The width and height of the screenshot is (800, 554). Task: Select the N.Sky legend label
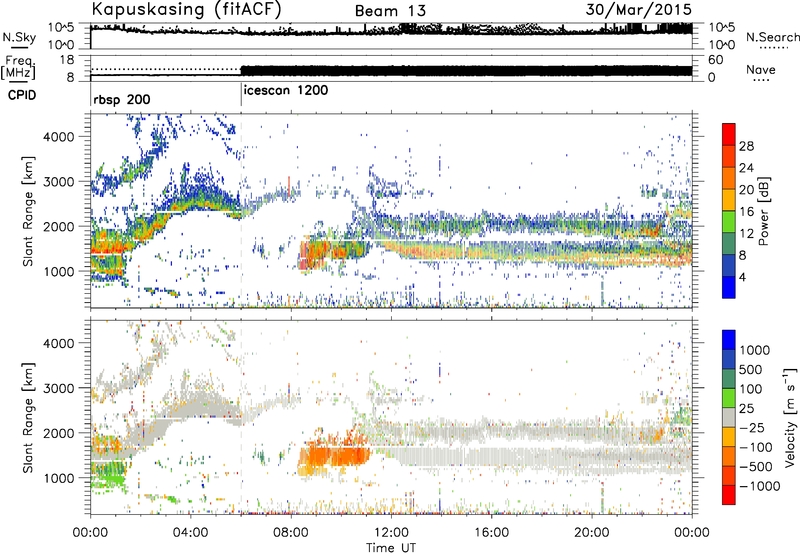click(19, 37)
